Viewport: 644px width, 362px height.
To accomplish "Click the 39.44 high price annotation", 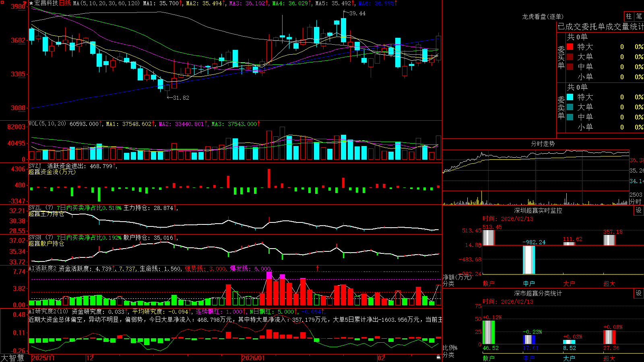I will coord(357,13).
